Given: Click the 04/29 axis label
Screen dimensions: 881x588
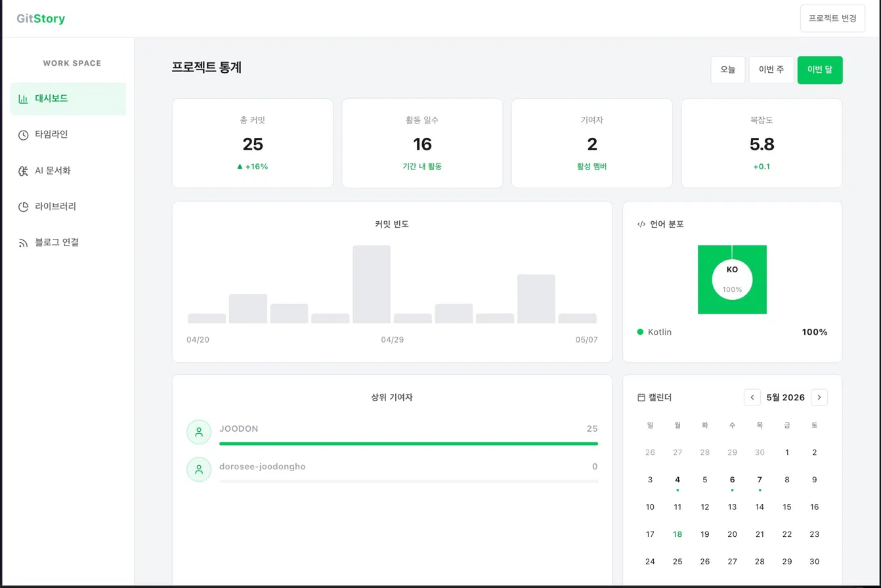Looking at the screenshot, I should (392, 340).
